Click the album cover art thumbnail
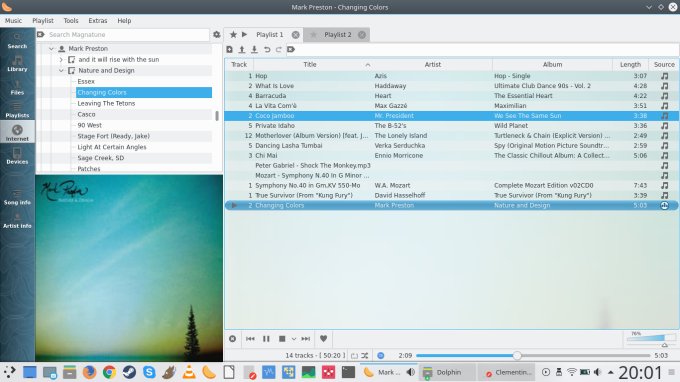Image resolution: width=680 pixels, height=382 pixels. click(x=129, y=268)
